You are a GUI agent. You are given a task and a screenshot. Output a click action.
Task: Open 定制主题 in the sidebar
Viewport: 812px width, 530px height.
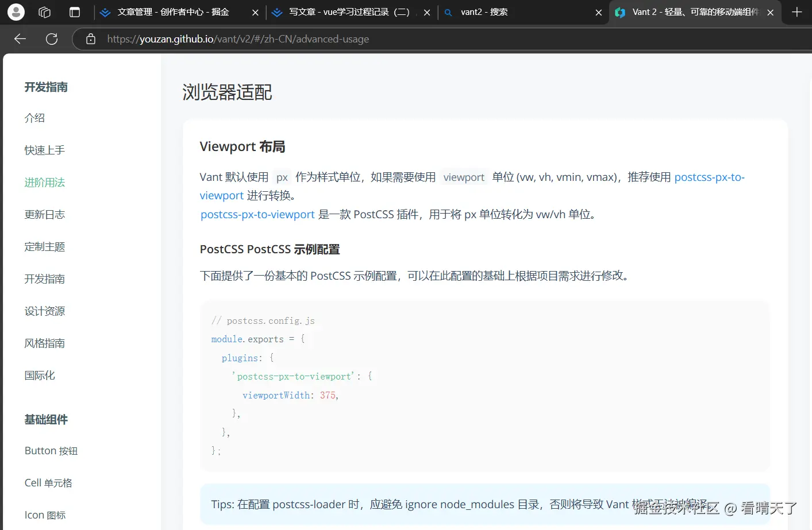coord(44,246)
